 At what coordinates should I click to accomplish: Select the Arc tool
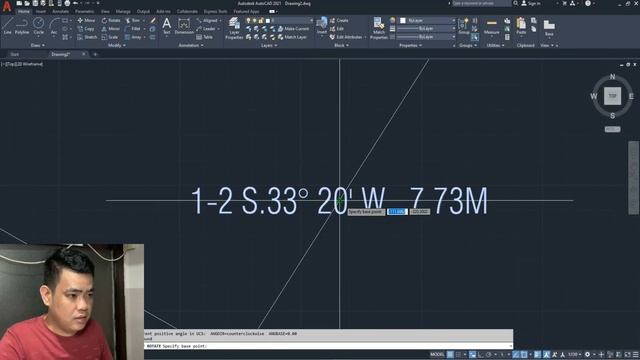(54, 26)
